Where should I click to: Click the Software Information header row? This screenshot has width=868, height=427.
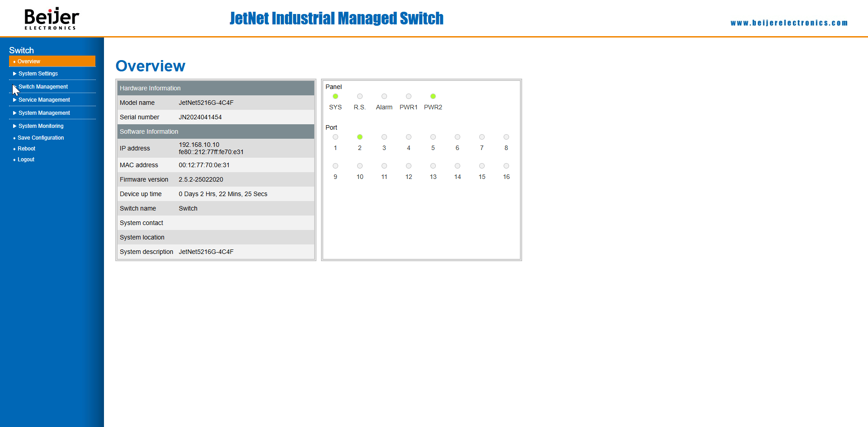[216, 131]
